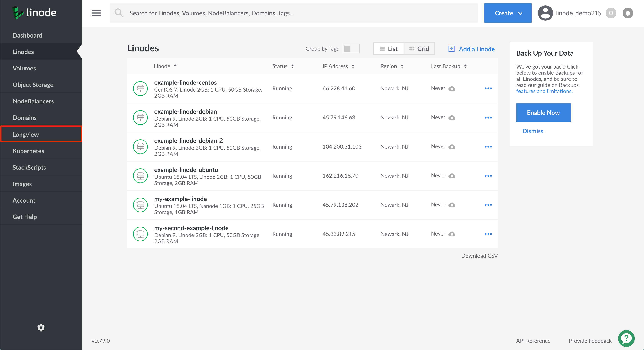The height and width of the screenshot is (350, 644).
Task: Open the user profile avatar icon
Action: [x=545, y=13]
